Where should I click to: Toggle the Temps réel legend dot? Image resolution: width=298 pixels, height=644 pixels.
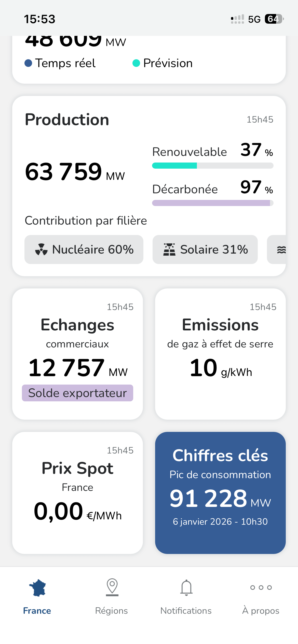[28, 63]
